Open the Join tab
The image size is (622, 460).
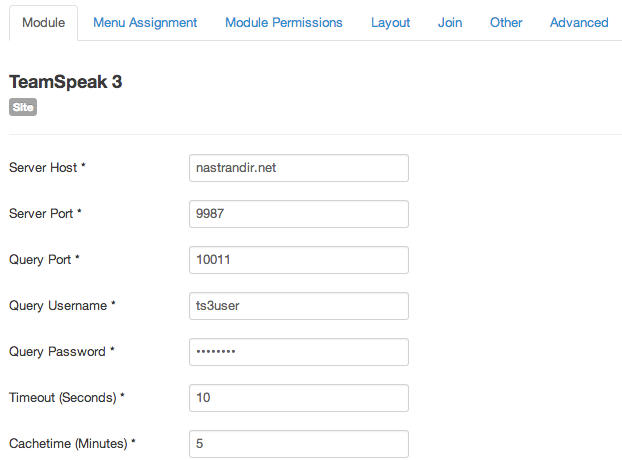[x=450, y=23]
